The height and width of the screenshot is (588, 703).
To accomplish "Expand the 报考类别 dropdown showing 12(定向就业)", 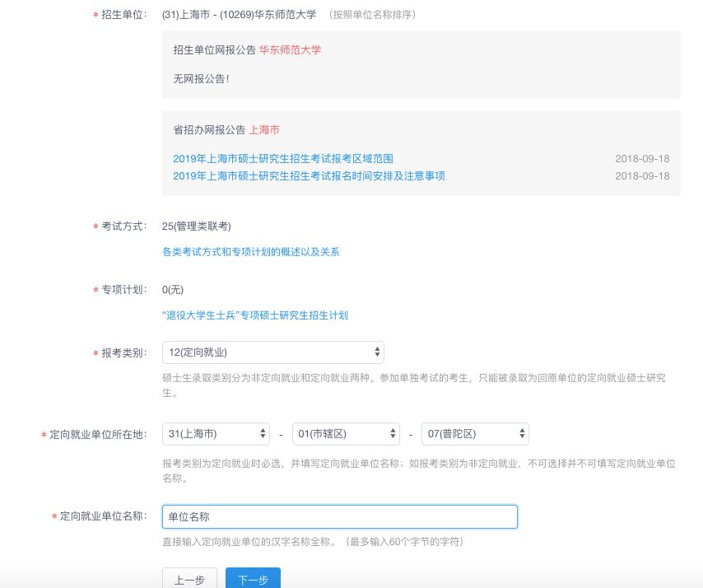I will coord(273,352).
